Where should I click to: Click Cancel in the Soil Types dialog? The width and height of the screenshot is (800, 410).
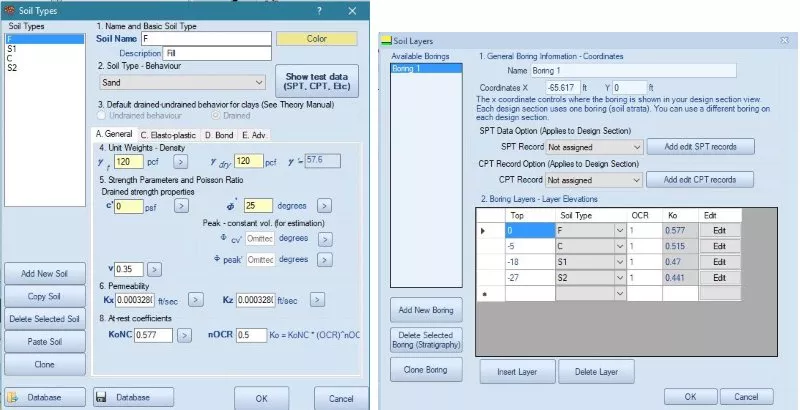coord(341,398)
